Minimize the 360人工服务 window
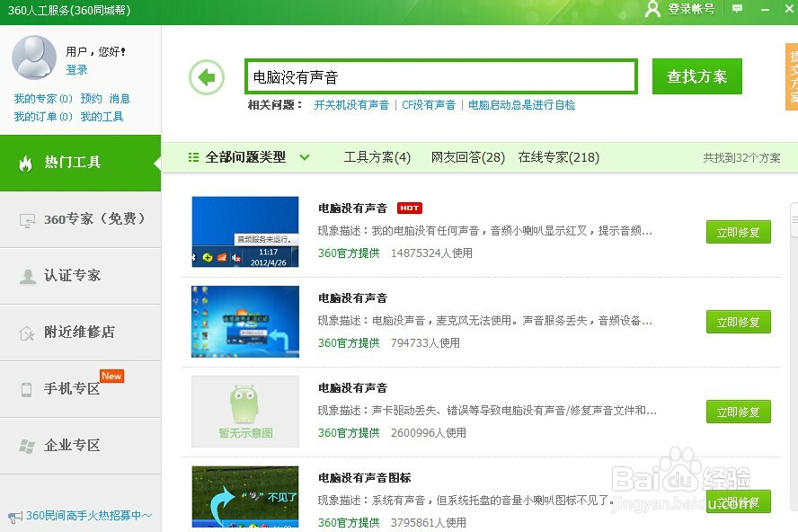 pos(765,9)
